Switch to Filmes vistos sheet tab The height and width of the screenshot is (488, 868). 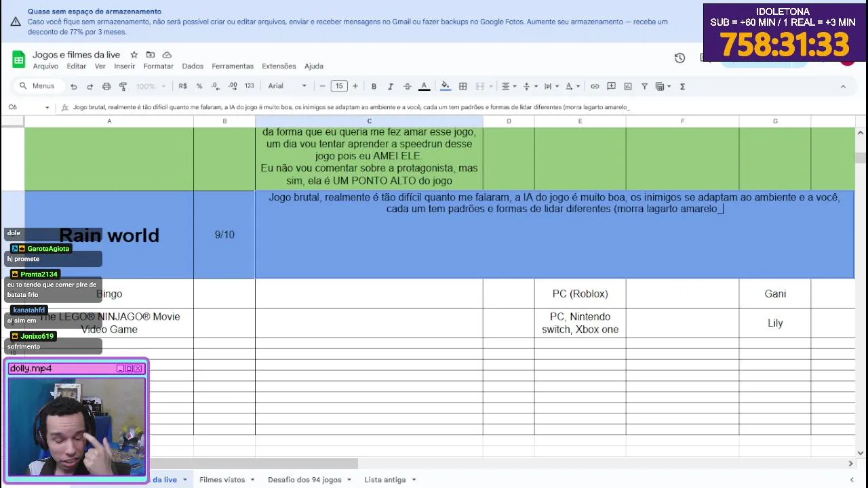(222, 480)
